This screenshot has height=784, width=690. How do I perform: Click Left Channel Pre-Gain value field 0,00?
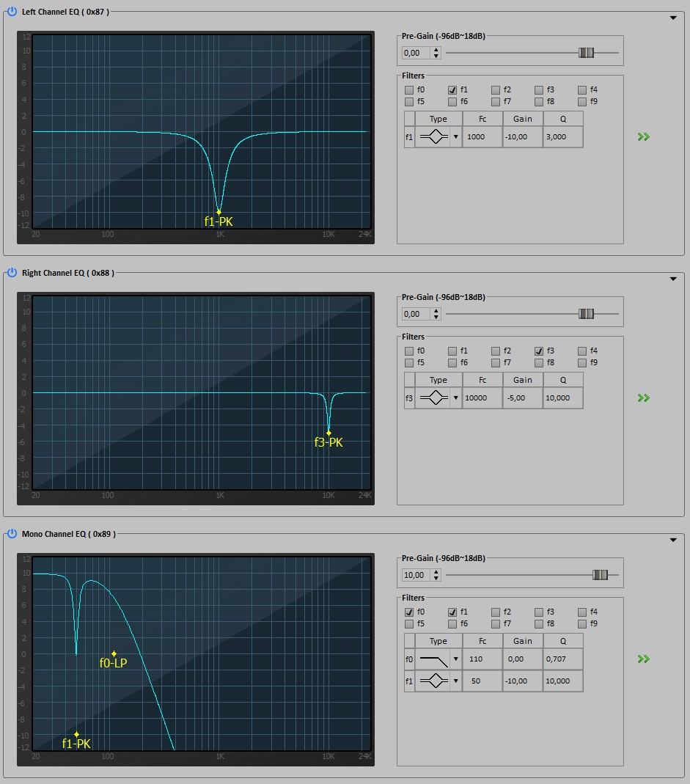pyautogui.click(x=417, y=53)
